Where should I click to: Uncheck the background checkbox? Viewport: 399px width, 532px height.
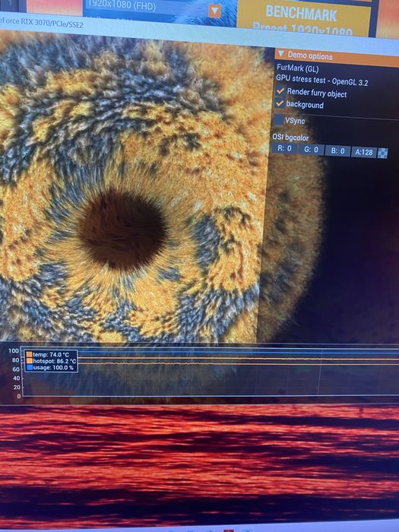pyautogui.click(x=280, y=103)
